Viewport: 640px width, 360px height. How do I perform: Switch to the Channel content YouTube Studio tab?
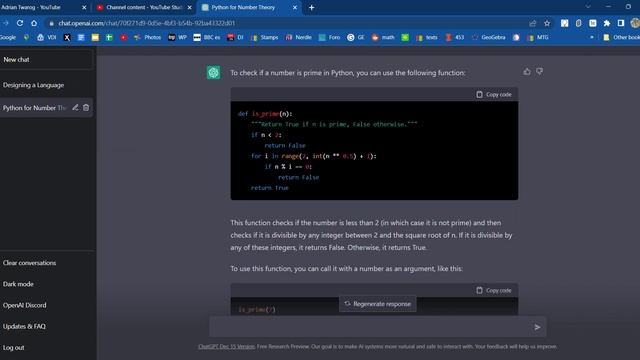(144, 7)
